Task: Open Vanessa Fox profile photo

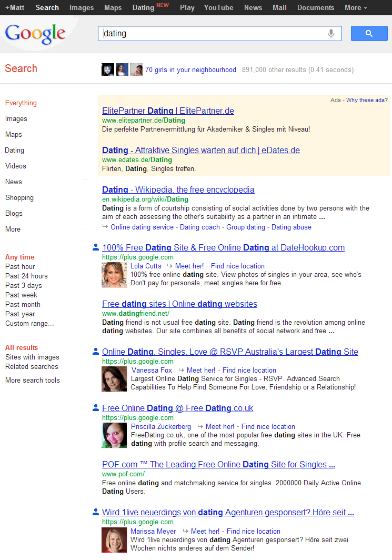Action: click(x=114, y=379)
